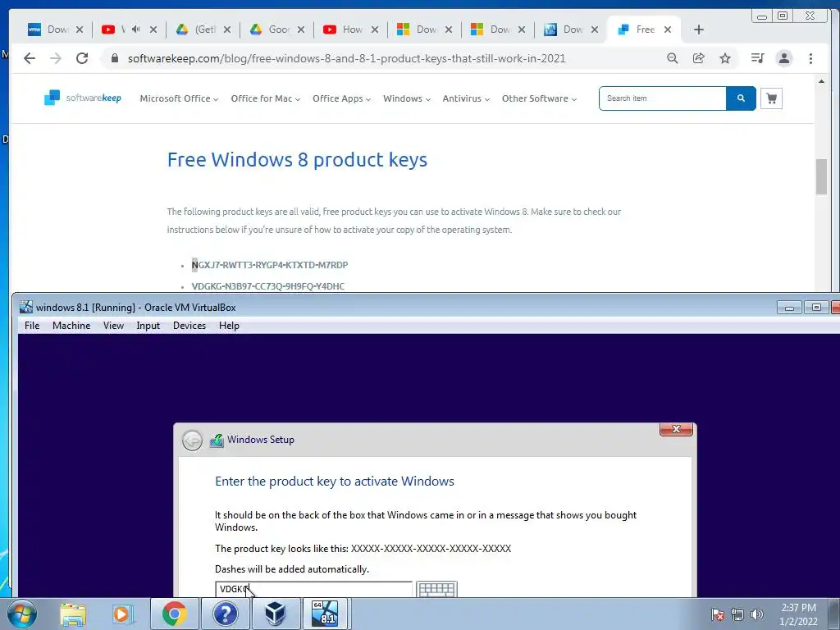Open a new Chrome tab
The width and height of the screenshot is (840, 630).
click(x=699, y=30)
